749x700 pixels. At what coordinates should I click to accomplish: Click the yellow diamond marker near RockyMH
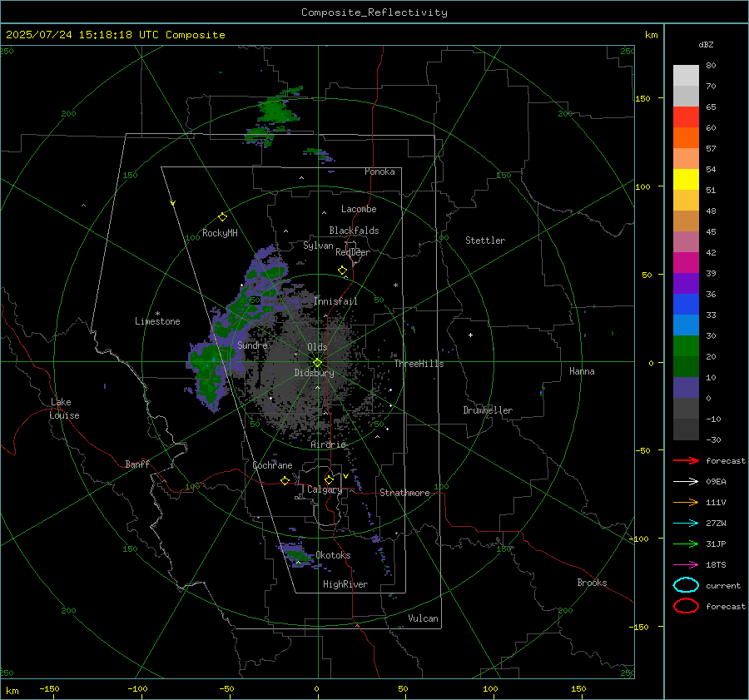[222, 217]
